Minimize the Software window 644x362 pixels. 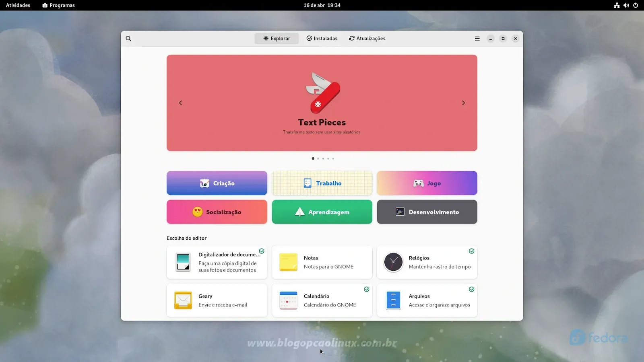click(x=491, y=39)
